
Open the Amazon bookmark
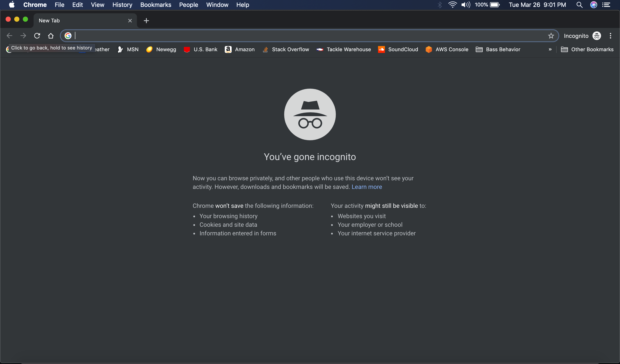click(x=240, y=49)
